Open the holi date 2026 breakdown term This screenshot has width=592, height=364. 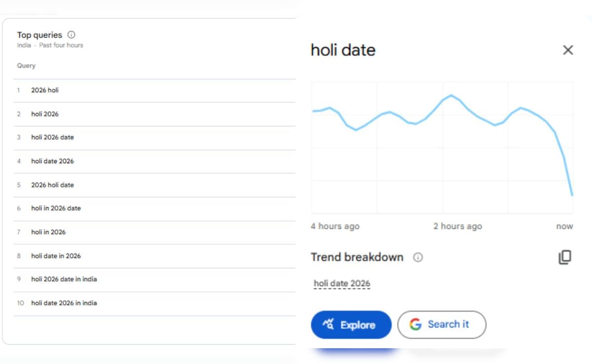[342, 284]
